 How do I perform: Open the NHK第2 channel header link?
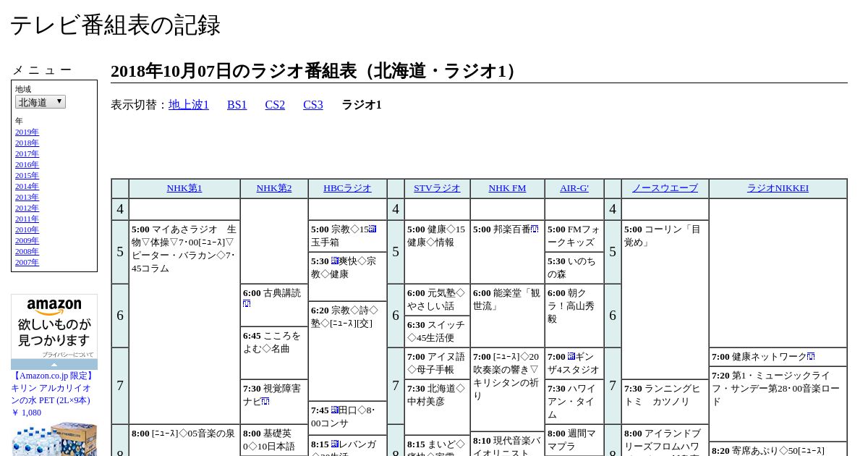(274, 188)
